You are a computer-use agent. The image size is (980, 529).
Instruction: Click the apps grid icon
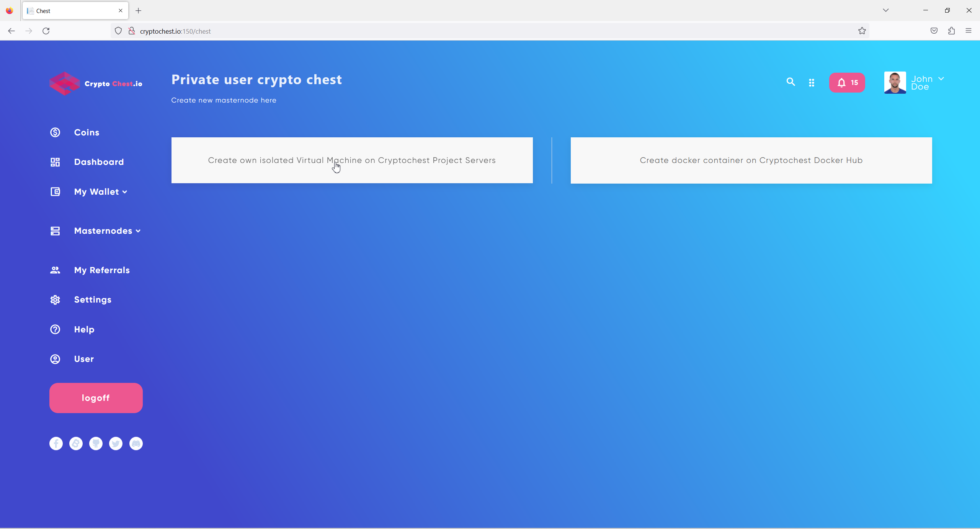tap(812, 83)
